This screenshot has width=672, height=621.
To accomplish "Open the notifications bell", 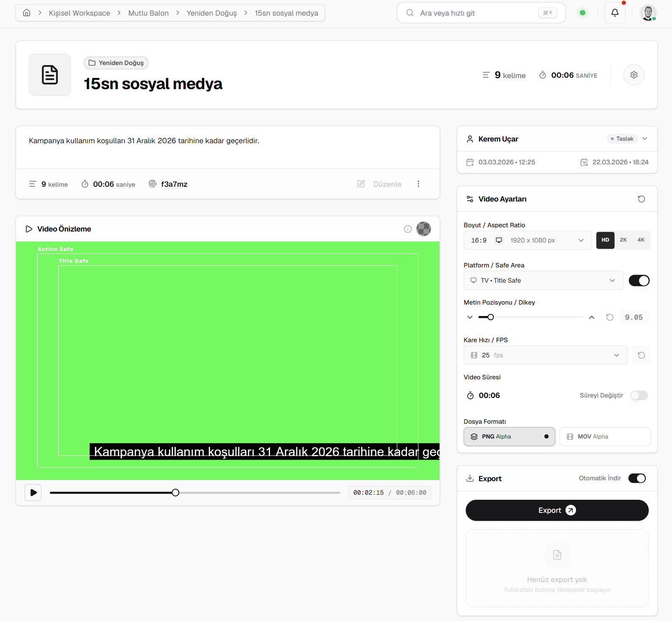I will [615, 13].
